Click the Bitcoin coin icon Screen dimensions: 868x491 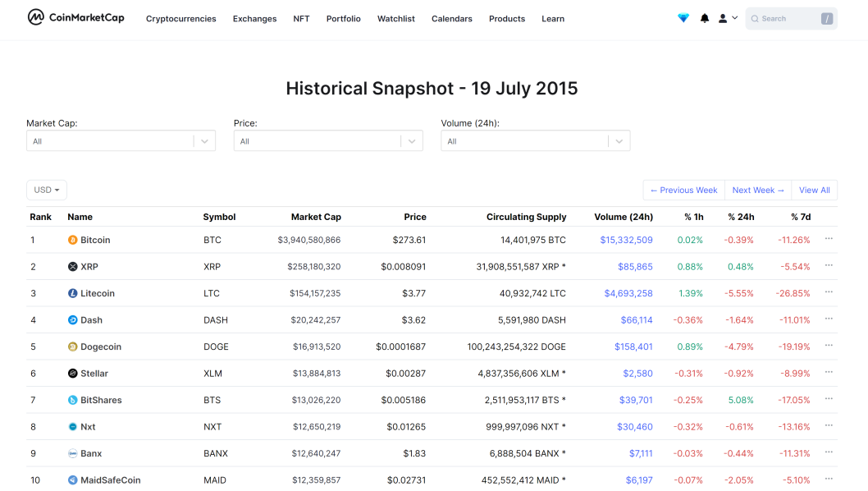[x=72, y=240]
